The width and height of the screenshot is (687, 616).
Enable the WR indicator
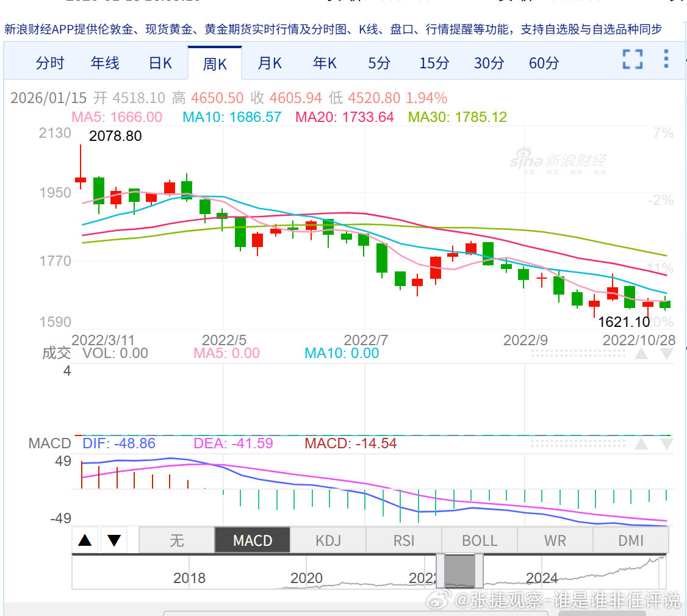coord(555,540)
